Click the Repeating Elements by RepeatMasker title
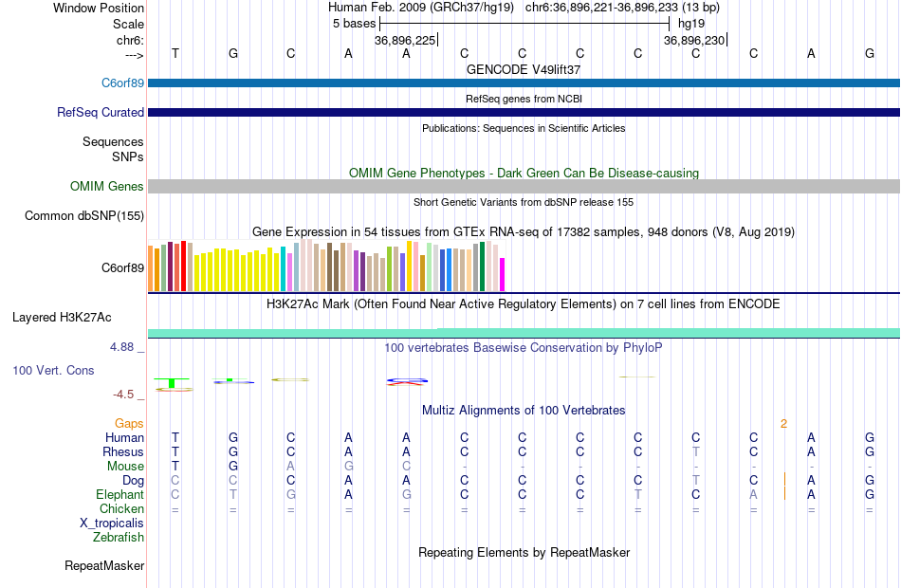Viewport: 901px width, 588px height. pos(524,552)
